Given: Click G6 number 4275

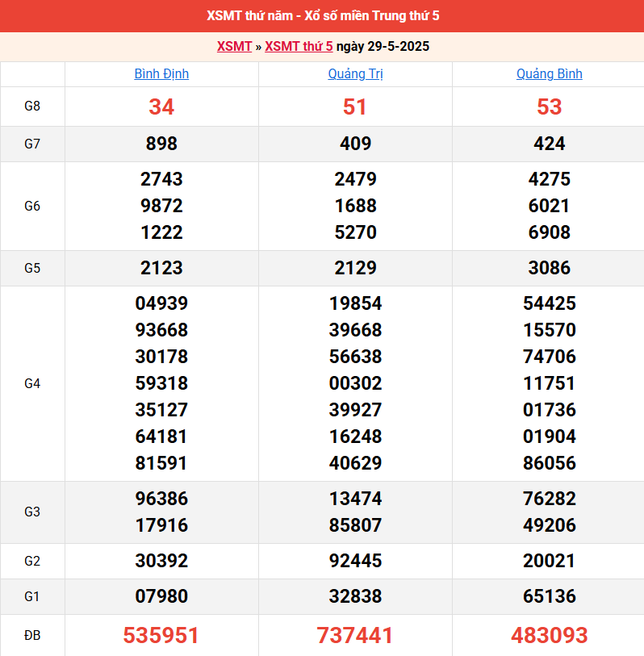Looking at the screenshot, I should tap(549, 179).
